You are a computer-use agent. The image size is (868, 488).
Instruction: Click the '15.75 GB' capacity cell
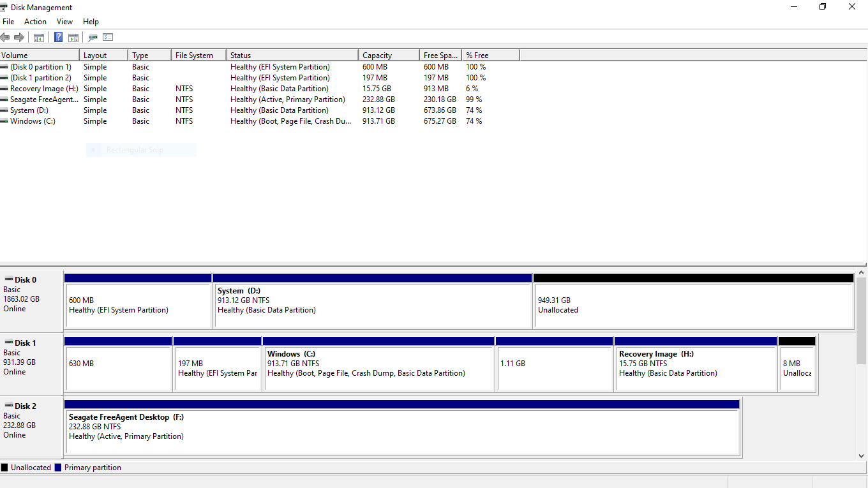click(377, 89)
